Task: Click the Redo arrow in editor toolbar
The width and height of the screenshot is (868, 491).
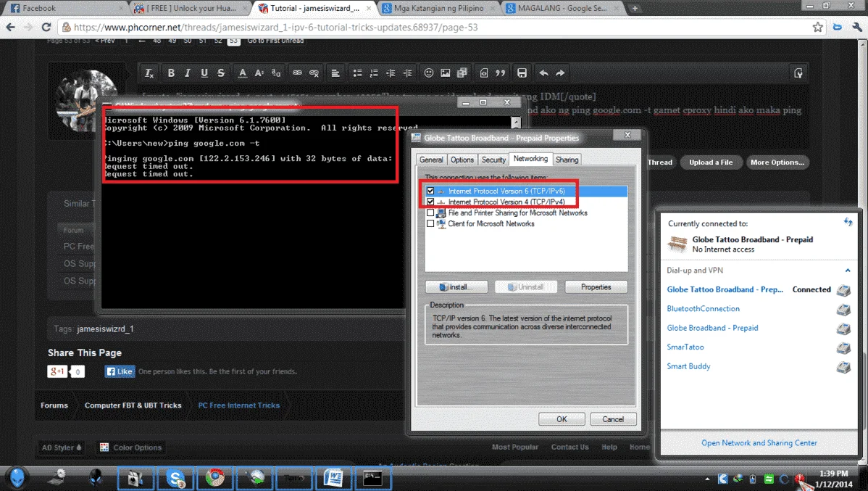Action: (560, 73)
